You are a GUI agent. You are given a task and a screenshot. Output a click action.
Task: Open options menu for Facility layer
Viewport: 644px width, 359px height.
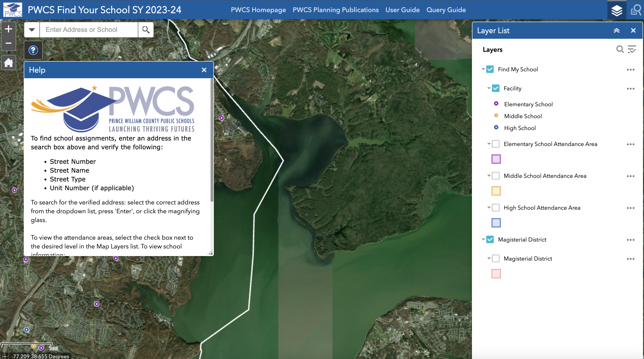pos(630,89)
